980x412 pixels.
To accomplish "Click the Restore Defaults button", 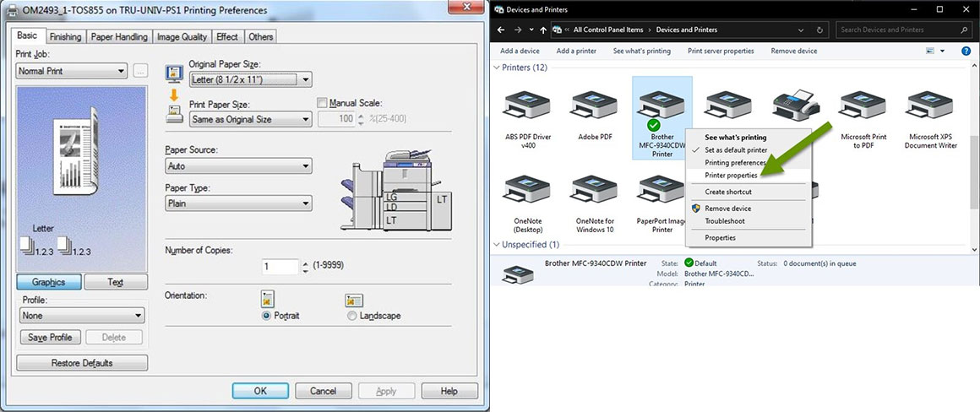I will pyautogui.click(x=82, y=363).
